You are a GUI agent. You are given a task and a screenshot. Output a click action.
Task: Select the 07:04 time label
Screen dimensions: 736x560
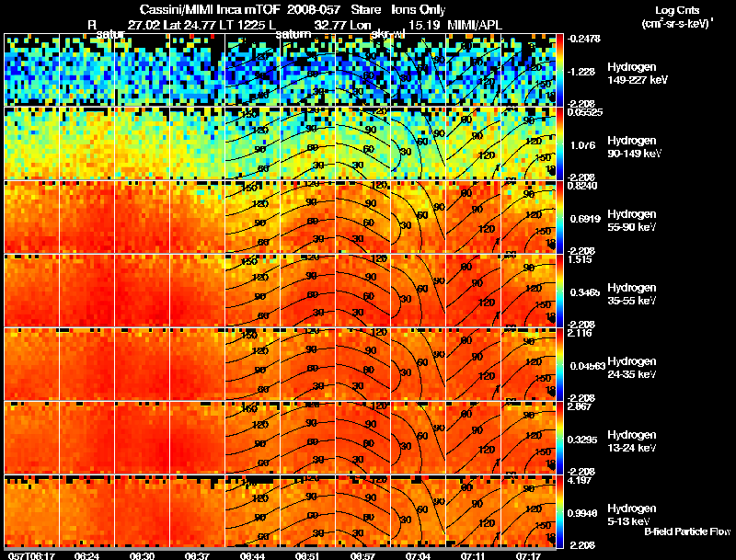[x=418, y=555]
